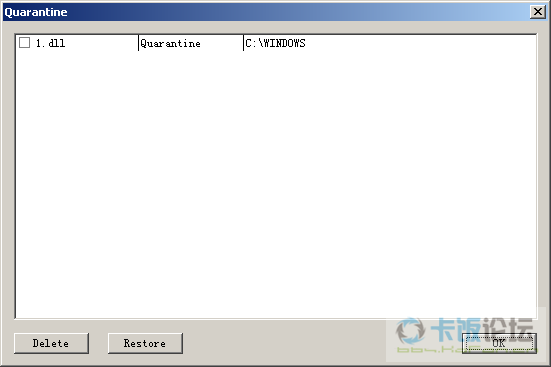Click the Restore button
Image resolution: width=551 pixels, height=367 pixels.
(145, 343)
